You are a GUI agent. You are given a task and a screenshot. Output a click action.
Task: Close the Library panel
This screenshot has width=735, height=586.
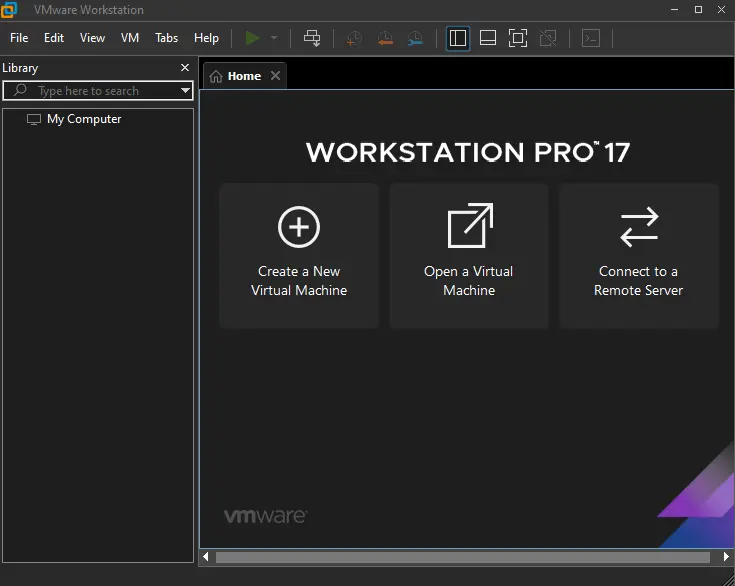(x=185, y=68)
